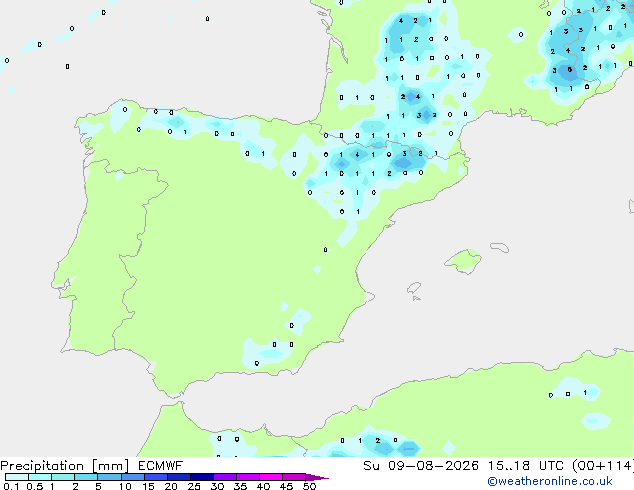Click the 'UTC' label

[x=552, y=466]
